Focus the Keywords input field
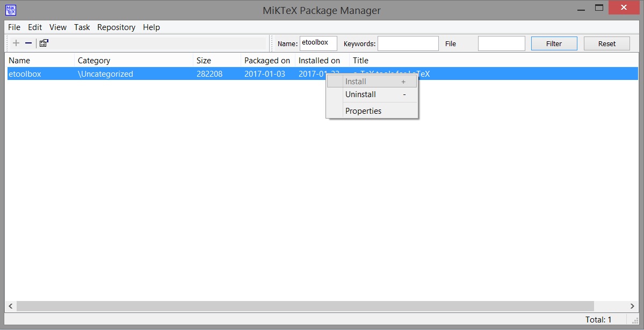 tap(408, 43)
